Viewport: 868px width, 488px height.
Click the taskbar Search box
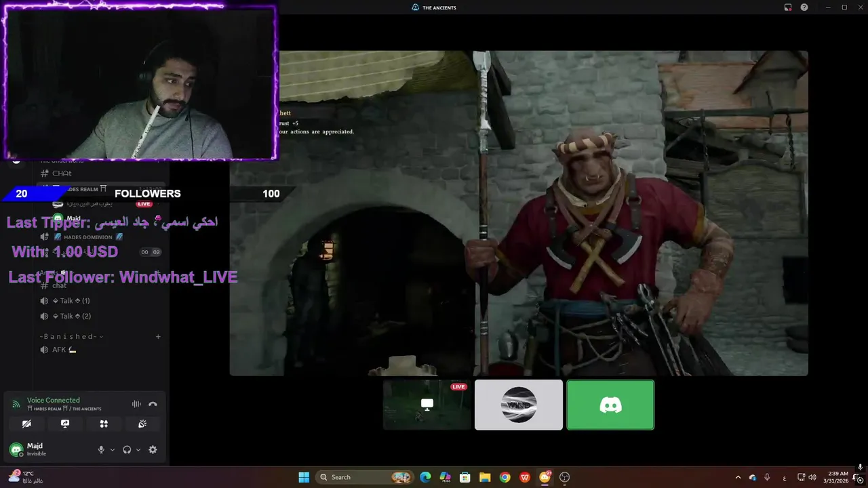coord(366,477)
